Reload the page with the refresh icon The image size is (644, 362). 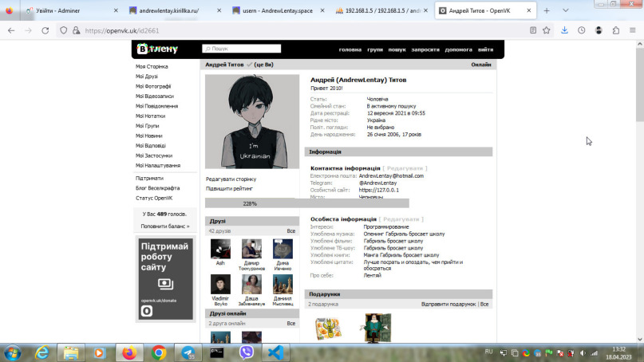(45, 30)
